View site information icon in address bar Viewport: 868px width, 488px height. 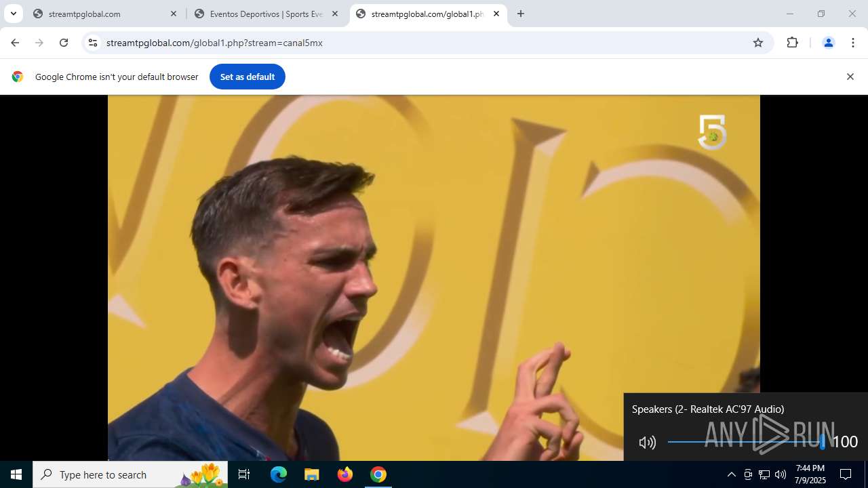(x=93, y=43)
